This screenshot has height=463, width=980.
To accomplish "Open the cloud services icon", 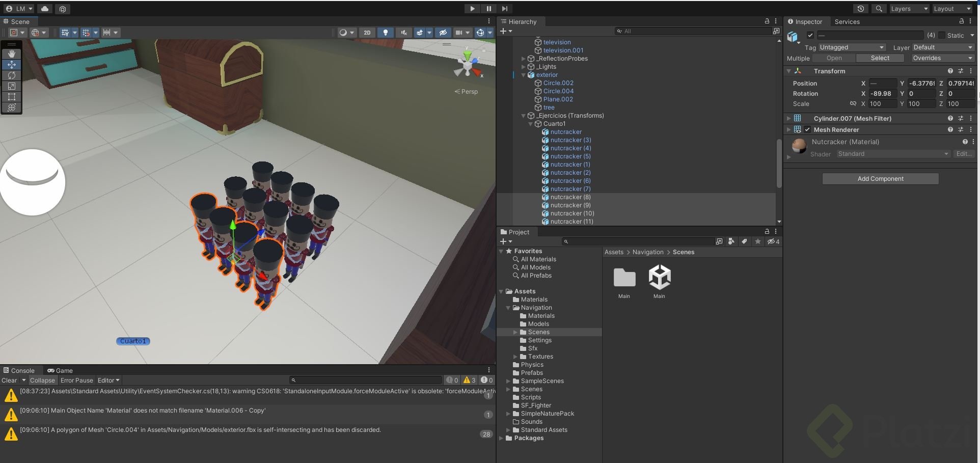I will 45,9.
